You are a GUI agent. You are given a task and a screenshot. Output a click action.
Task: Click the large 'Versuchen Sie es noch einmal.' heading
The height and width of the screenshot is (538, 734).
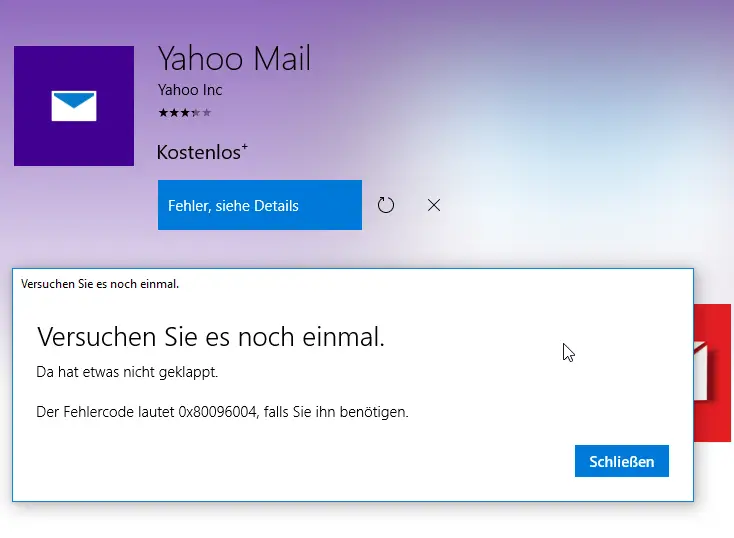coord(211,337)
